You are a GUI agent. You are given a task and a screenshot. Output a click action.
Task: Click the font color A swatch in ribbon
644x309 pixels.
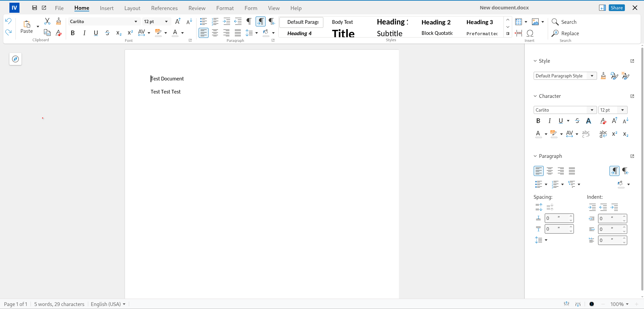click(175, 33)
